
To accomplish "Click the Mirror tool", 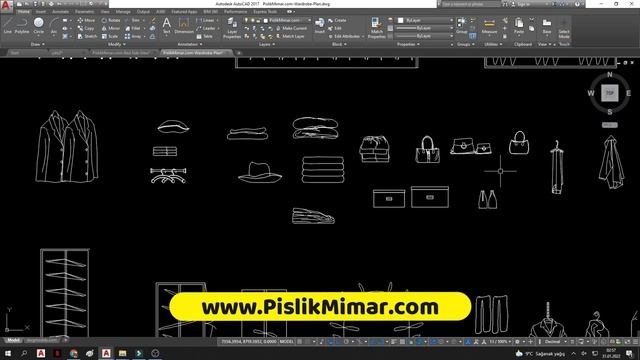I will 111,28.
